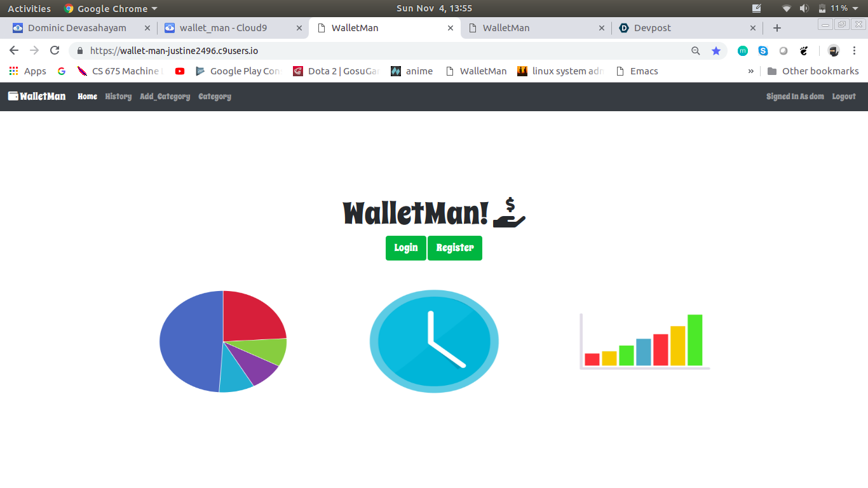Viewport: 868px width, 488px height.
Task: Open the anime bookmark
Action: coord(412,71)
